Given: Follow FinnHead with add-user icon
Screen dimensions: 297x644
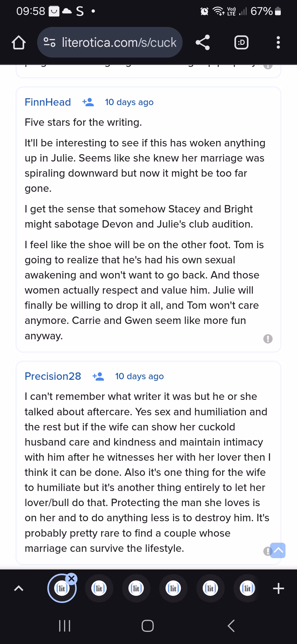Looking at the screenshot, I should 88,102.
